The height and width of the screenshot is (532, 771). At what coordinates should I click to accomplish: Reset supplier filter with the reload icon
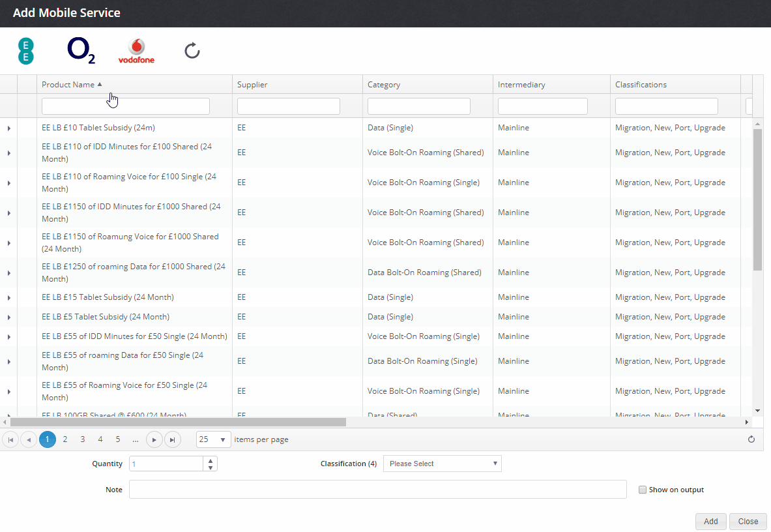pyautogui.click(x=192, y=51)
